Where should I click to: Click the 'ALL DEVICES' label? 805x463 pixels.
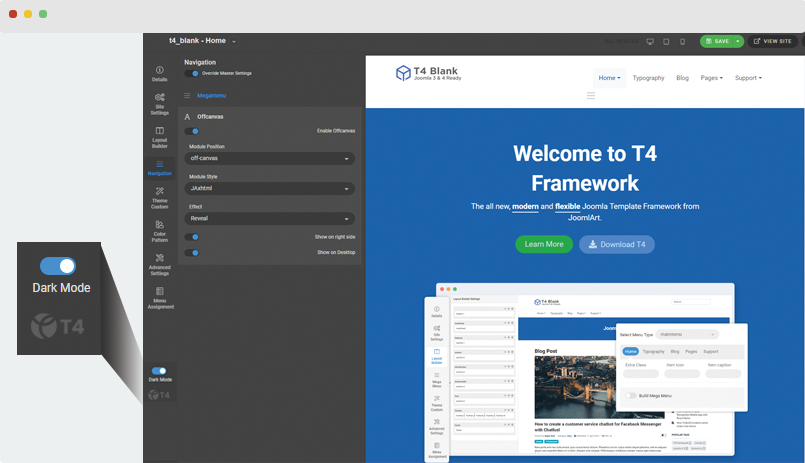621,41
